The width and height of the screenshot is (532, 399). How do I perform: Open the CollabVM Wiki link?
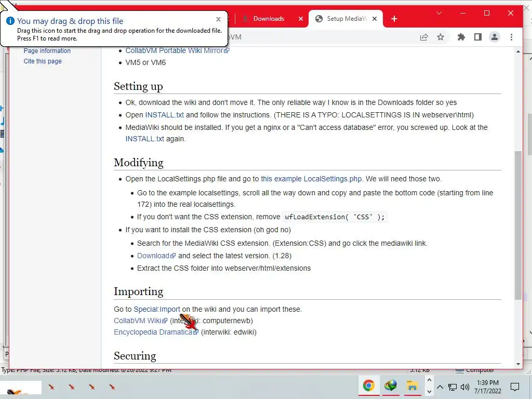pyautogui.click(x=140, y=321)
